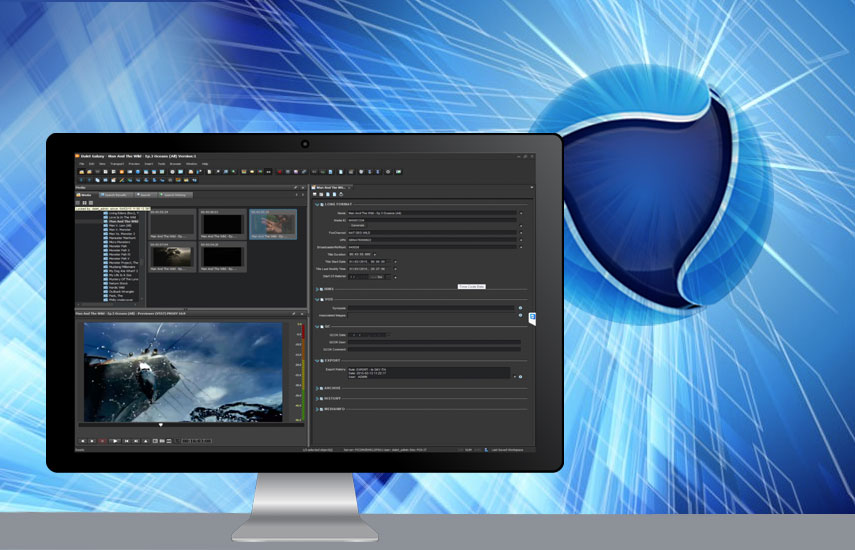Open the blue side tab on right edge
The height and width of the screenshot is (550, 855).
(532, 318)
